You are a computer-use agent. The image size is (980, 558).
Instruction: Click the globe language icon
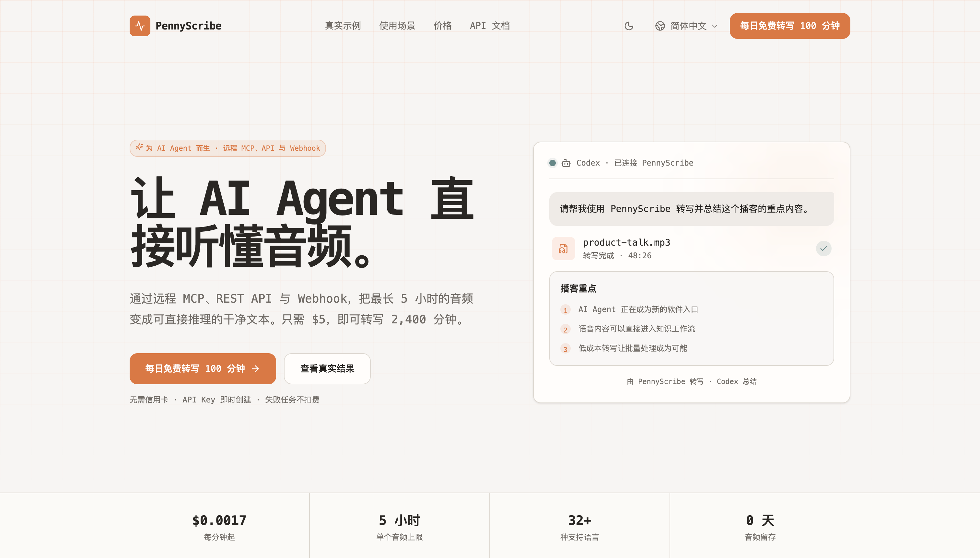coord(660,26)
